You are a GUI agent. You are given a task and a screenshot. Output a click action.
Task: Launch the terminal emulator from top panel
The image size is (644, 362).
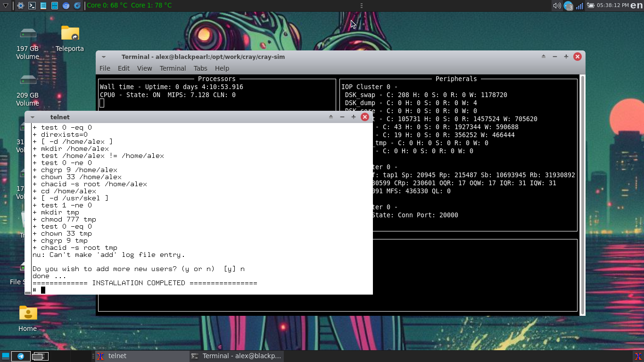[32, 6]
